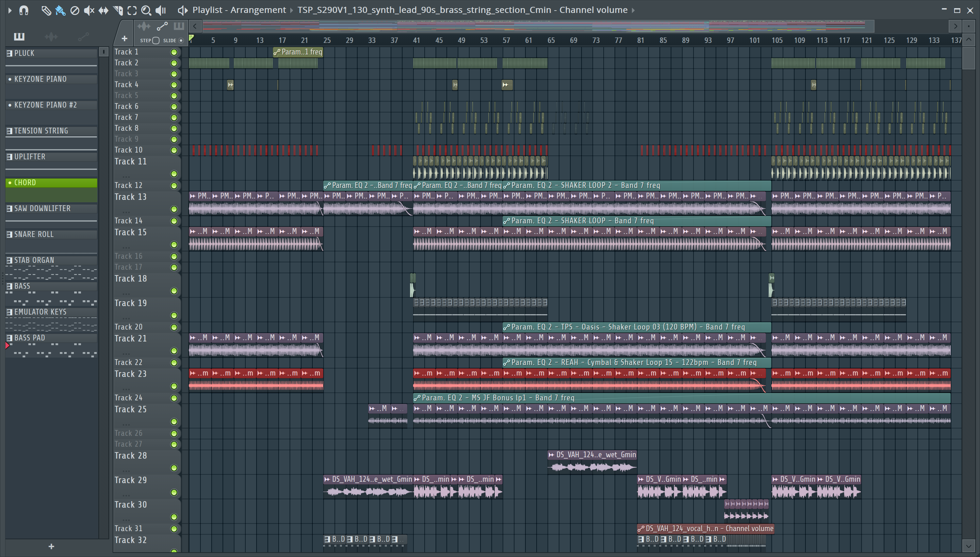The image size is (980, 557).
Task: Toggle the SLIDE radio option
Action: point(181,40)
